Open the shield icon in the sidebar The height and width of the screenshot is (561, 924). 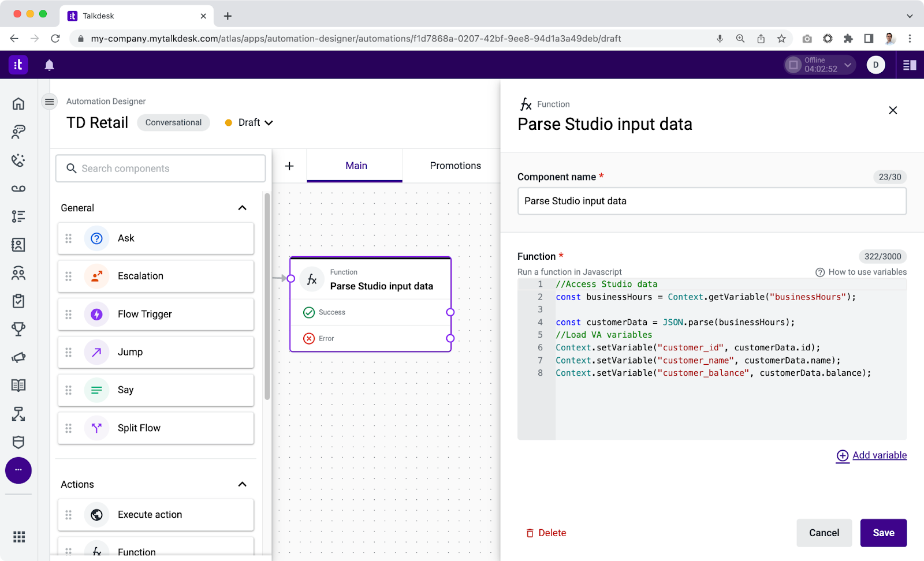(x=18, y=442)
